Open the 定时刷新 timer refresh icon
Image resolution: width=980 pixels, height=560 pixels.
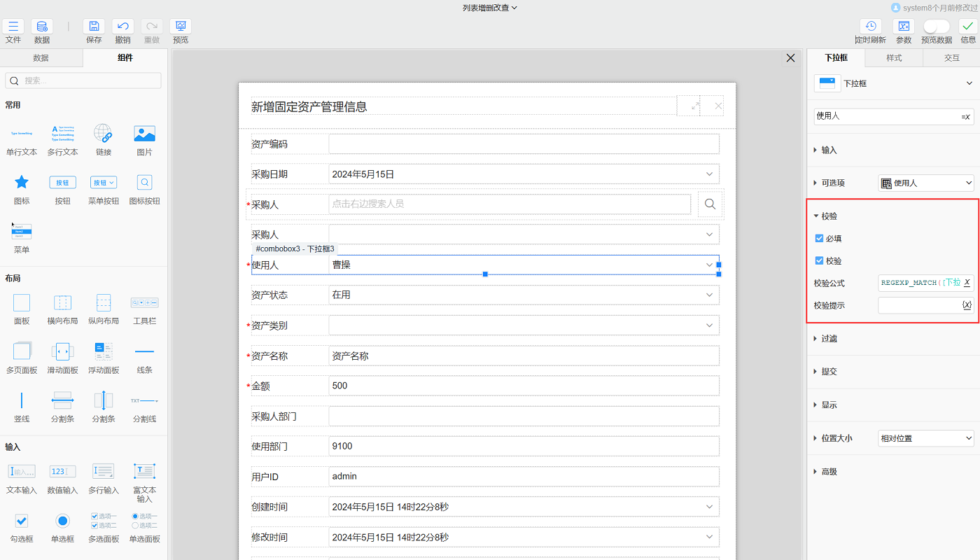click(x=870, y=27)
